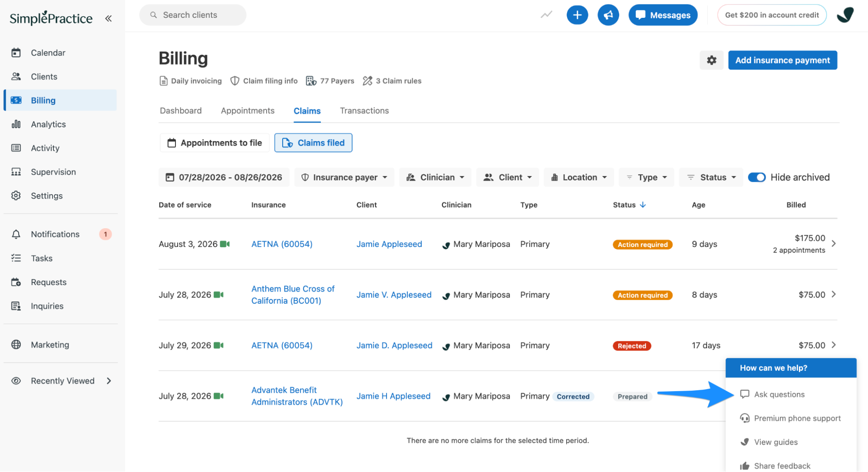The height and width of the screenshot is (472, 868).
Task: Show Appointments to file view
Action: 215,143
